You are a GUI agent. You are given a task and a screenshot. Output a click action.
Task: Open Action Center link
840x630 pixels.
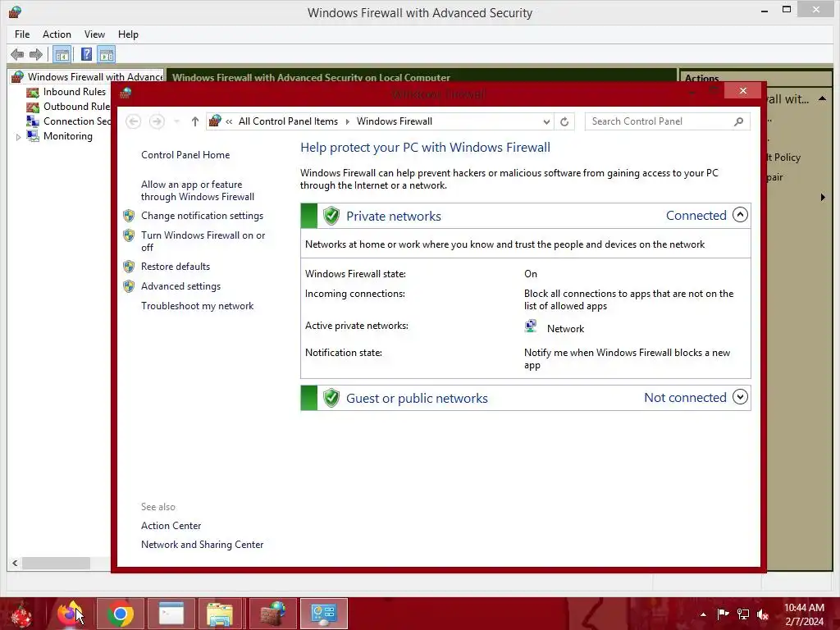[x=171, y=526]
